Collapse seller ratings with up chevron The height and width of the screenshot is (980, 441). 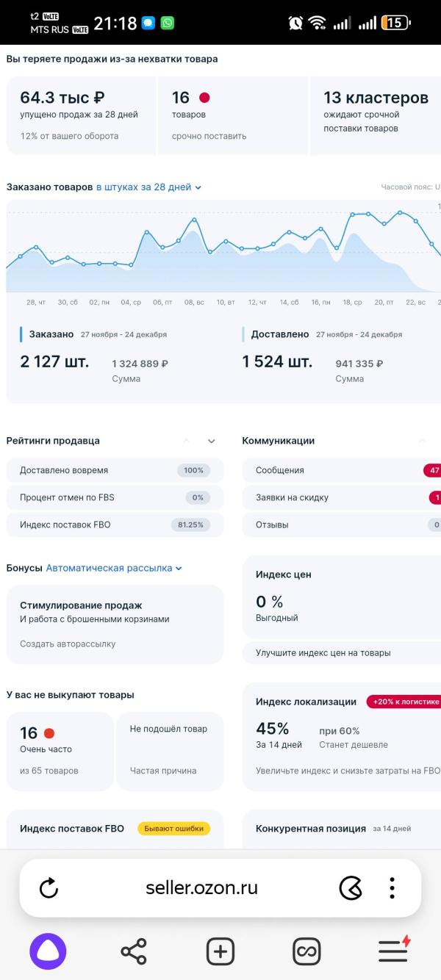point(187,442)
